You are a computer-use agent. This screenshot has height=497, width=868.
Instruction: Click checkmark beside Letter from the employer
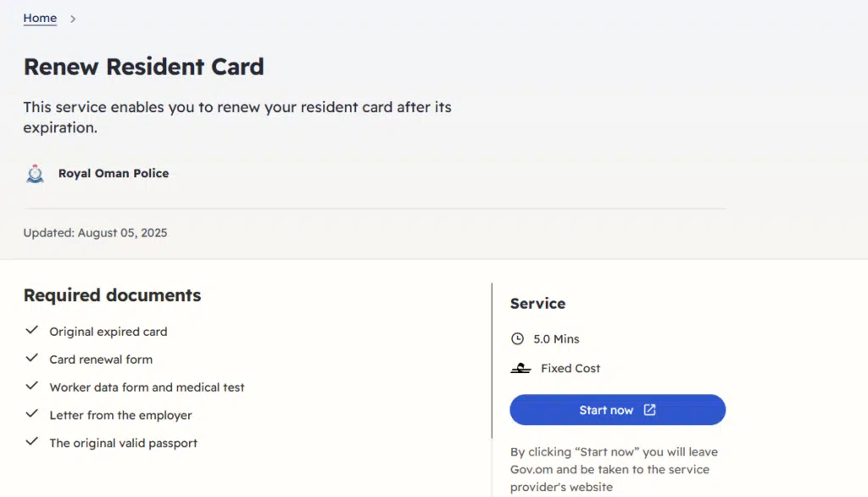[x=32, y=414]
